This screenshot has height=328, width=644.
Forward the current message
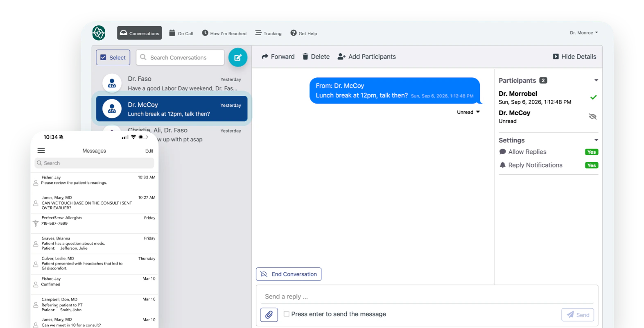pyautogui.click(x=278, y=57)
